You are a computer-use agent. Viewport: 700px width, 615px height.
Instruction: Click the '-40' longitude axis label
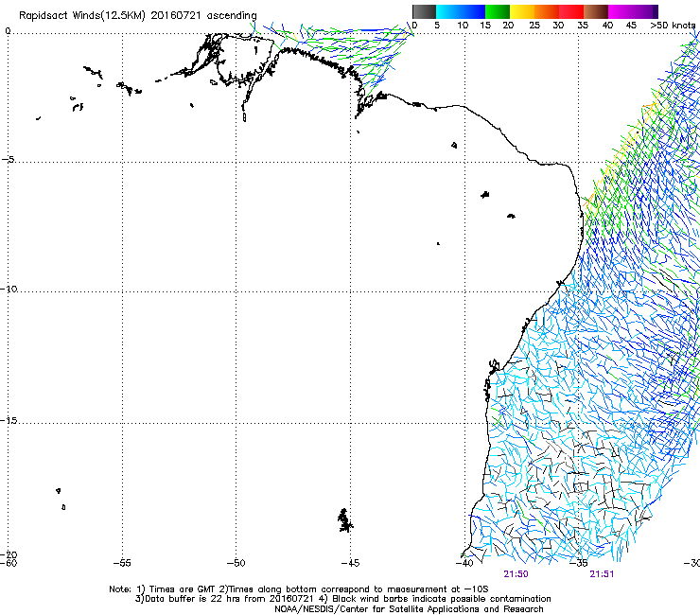(x=464, y=563)
